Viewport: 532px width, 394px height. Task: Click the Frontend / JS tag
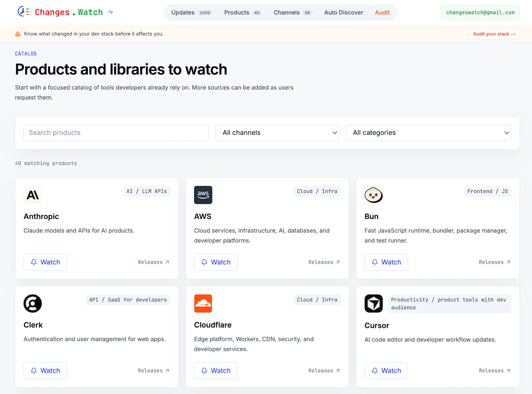tap(487, 191)
